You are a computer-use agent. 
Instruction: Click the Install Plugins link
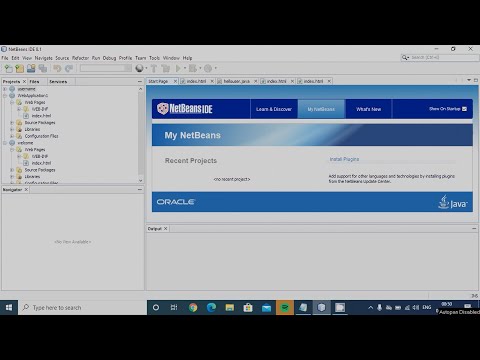(344, 159)
